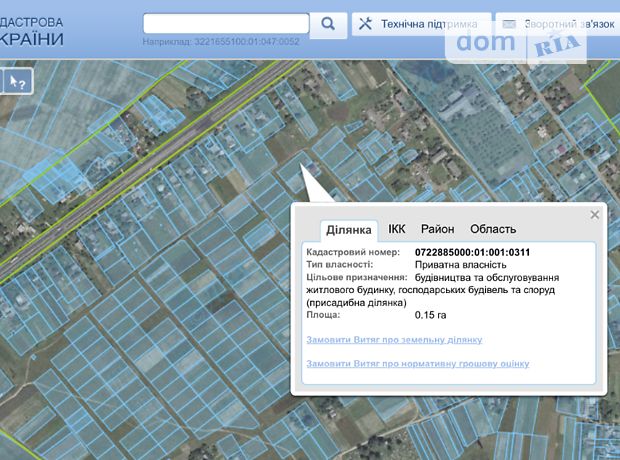
Task: Click the Приватна власність value
Action: pyautogui.click(x=460, y=265)
